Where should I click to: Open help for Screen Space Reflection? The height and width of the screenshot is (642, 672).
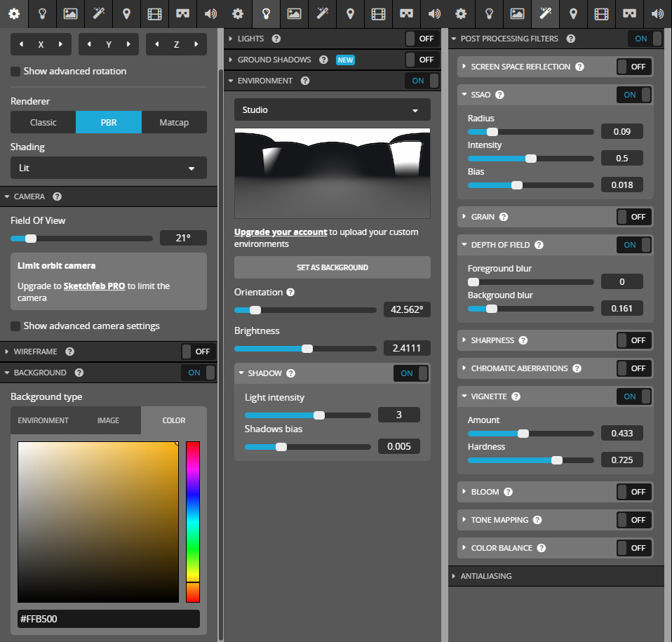click(579, 67)
